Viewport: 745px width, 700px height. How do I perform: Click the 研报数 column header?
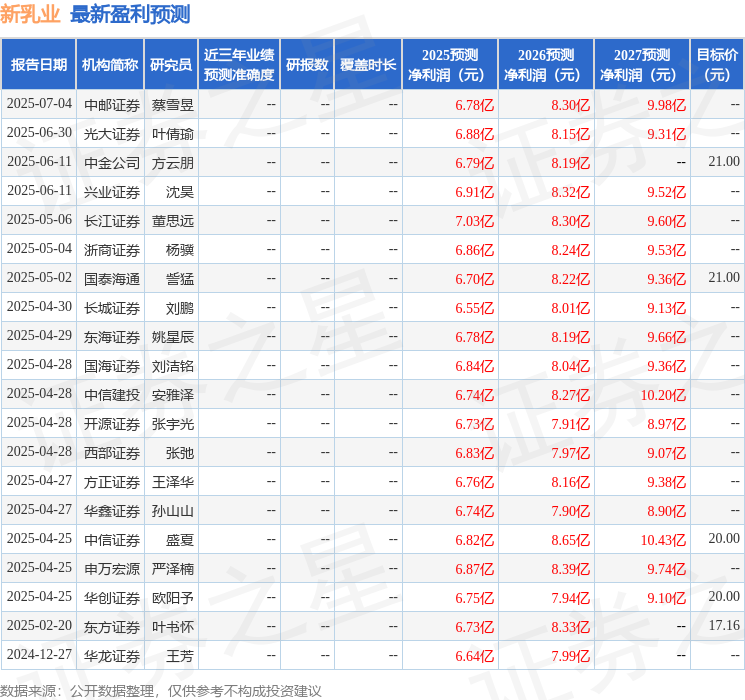[307, 65]
